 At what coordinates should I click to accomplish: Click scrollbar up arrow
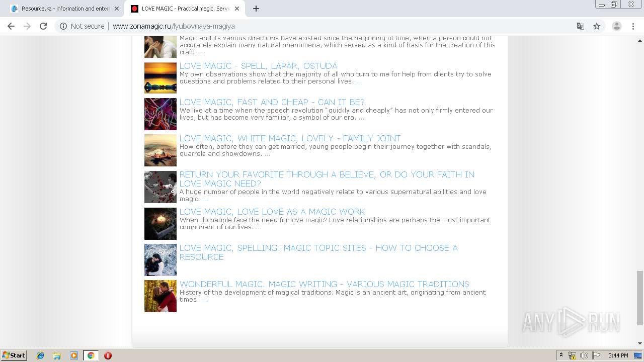(x=639, y=40)
